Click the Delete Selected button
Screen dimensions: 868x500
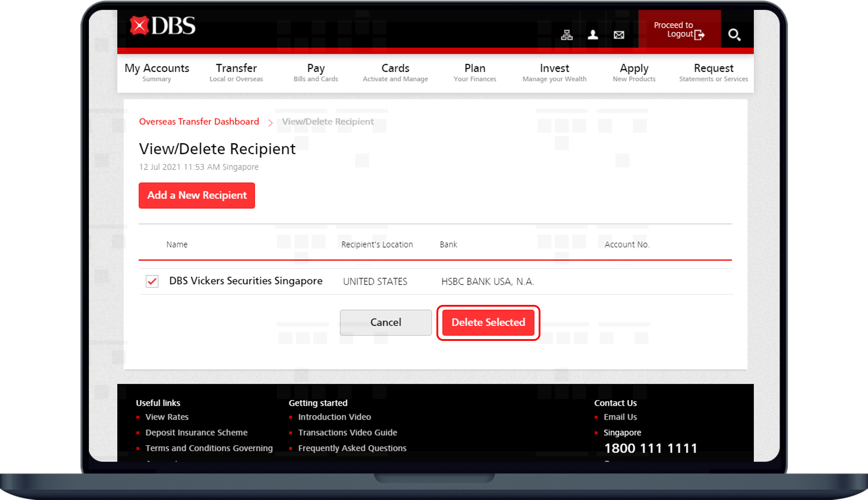coord(488,323)
